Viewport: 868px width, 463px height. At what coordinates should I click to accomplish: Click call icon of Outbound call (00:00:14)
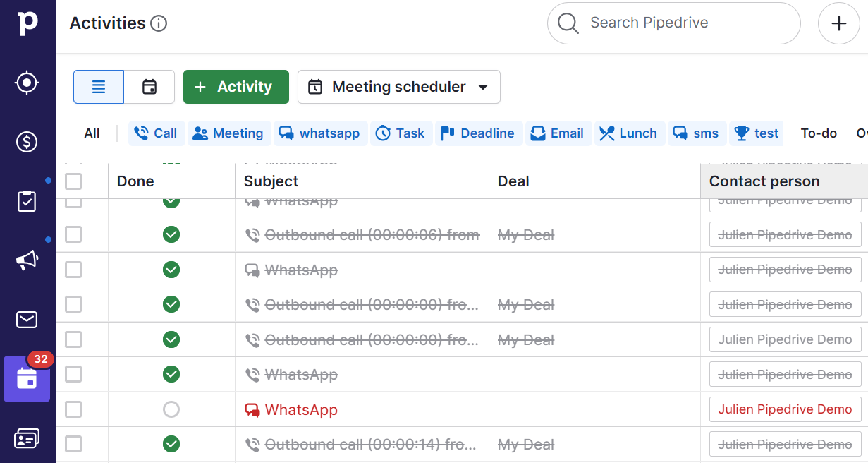point(252,445)
